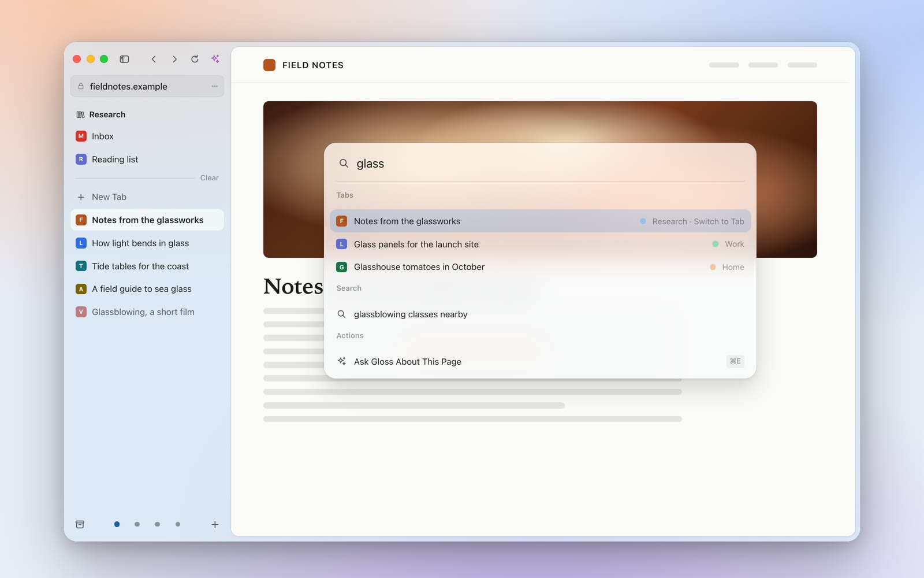Choose Glasshouse tomatoes in October result
Viewport: 924px width, 578px height.
coord(540,267)
